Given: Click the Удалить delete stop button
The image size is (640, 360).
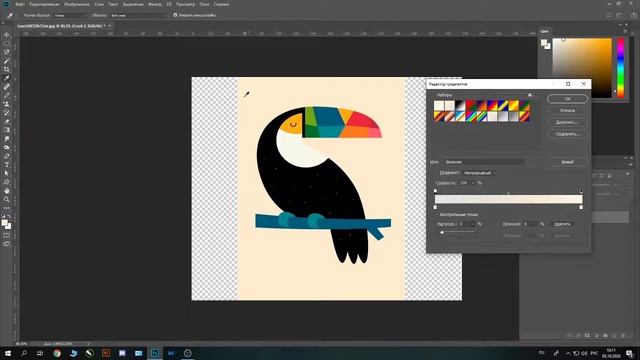Looking at the screenshot, I should click(562, 224).
